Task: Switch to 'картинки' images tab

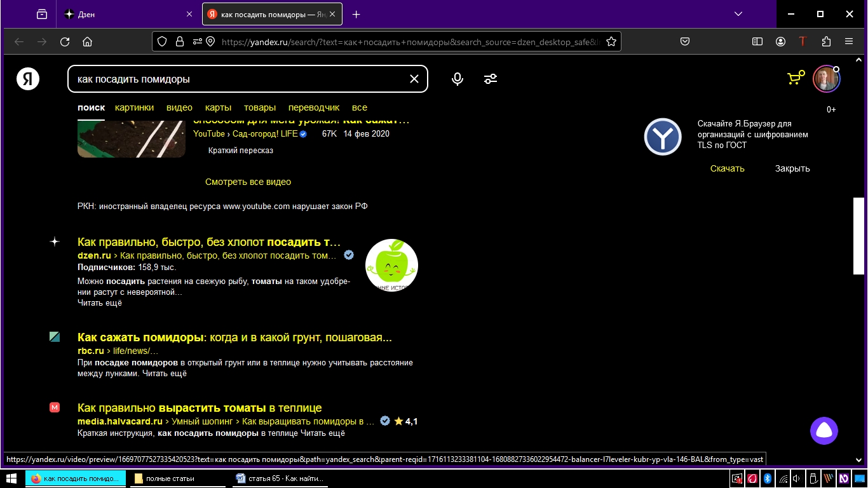Action: pyautogui.click(x=134, y=107)
